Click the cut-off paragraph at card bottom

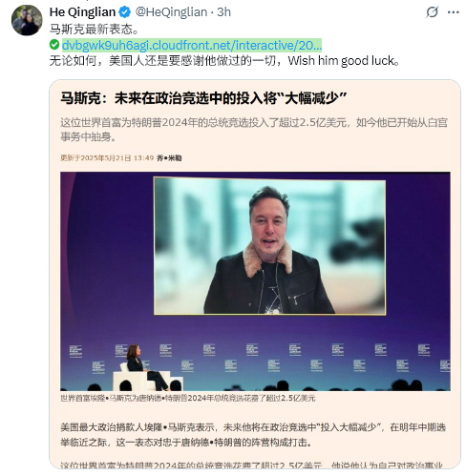[251, 465]
